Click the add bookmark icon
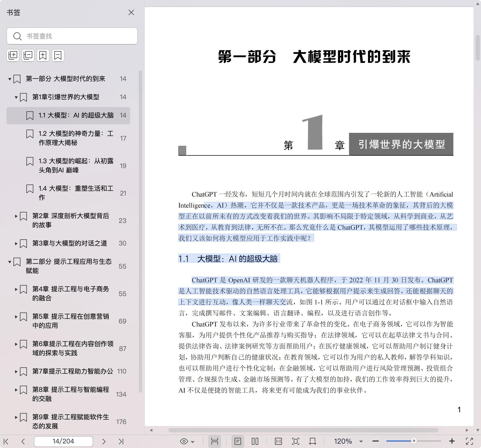 tap(43, 55)
